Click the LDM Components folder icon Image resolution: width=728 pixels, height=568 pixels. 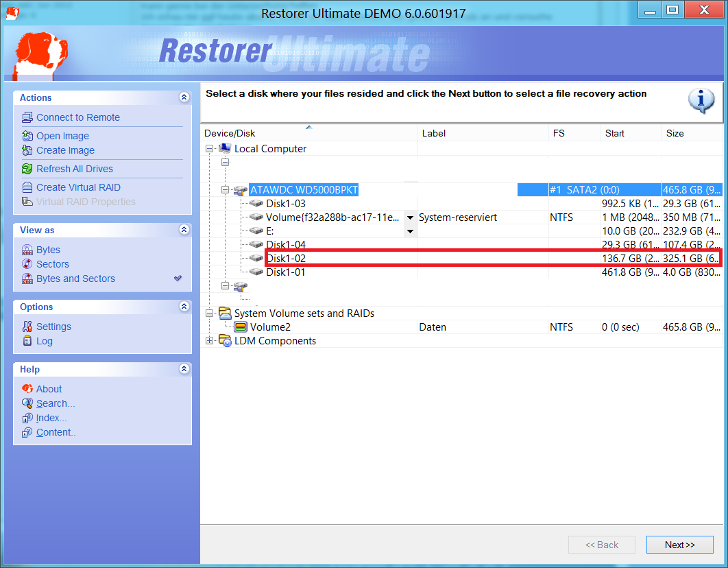pos(225,341)
